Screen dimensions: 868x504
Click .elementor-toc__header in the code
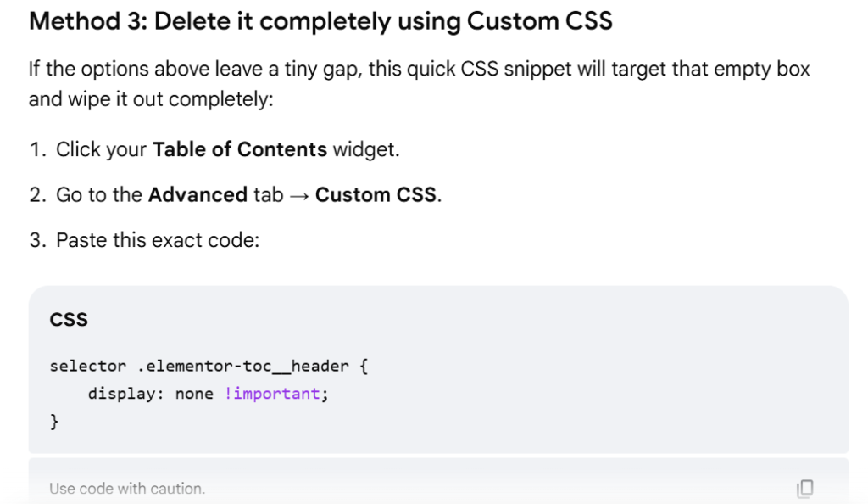click(243, 366)
